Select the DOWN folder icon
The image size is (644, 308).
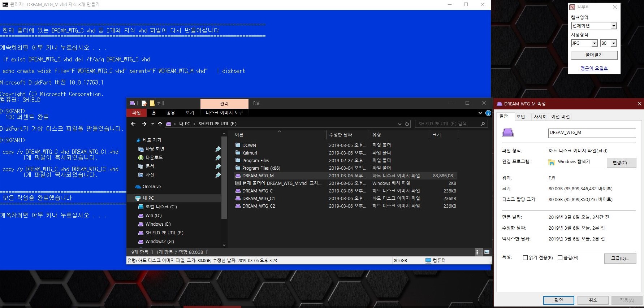[x=238, y=145]
